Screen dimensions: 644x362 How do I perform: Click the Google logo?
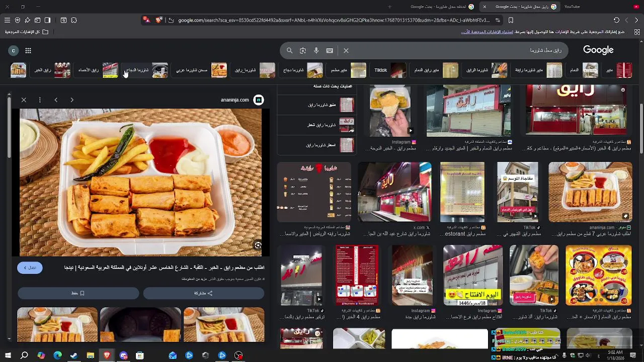tap(598, 50)
